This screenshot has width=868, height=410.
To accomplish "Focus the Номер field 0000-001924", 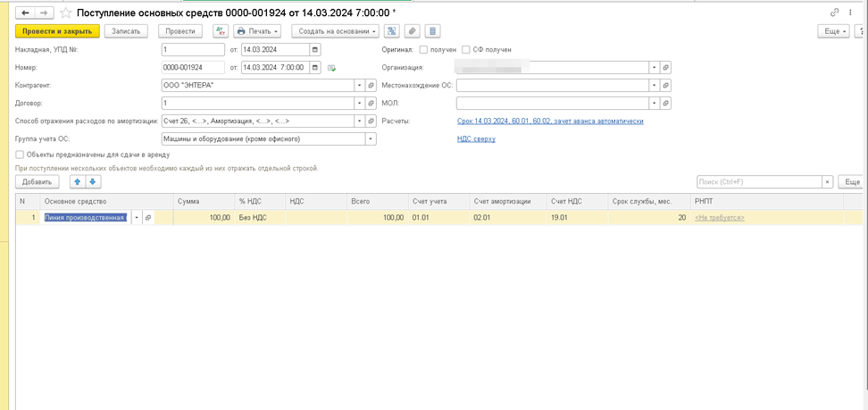I will tap(193, 68).
